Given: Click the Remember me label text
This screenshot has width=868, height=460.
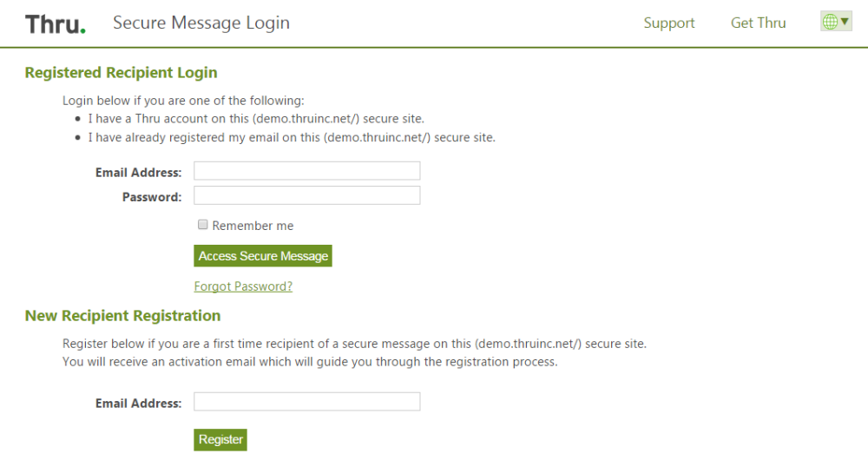Looking at the screenshot, I should click(x=253, y=226).
